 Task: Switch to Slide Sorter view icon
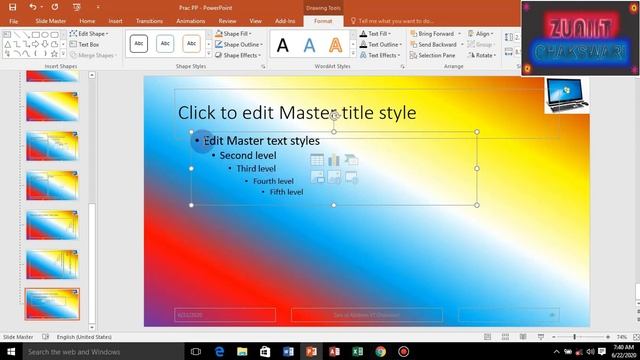tap(505, 337)
